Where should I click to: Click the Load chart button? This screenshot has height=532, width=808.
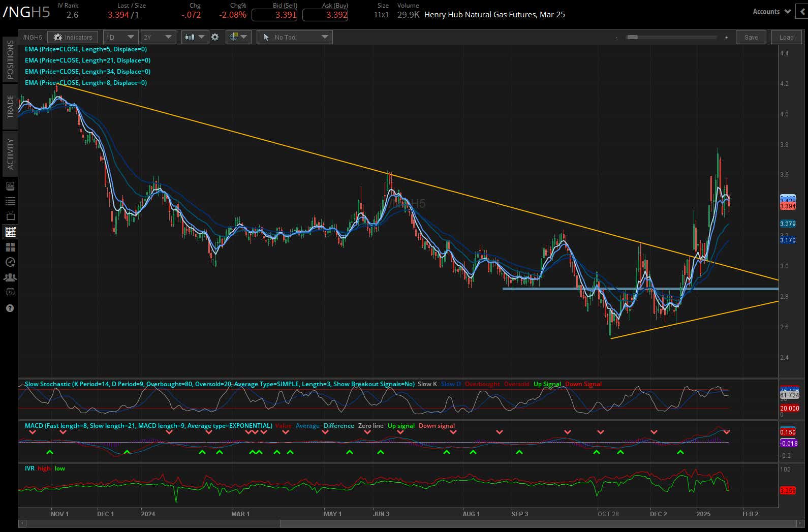point(786,37)
